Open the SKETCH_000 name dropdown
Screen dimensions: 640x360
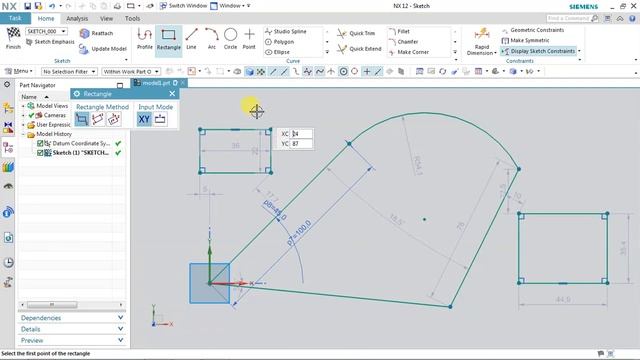coord(64,31)
